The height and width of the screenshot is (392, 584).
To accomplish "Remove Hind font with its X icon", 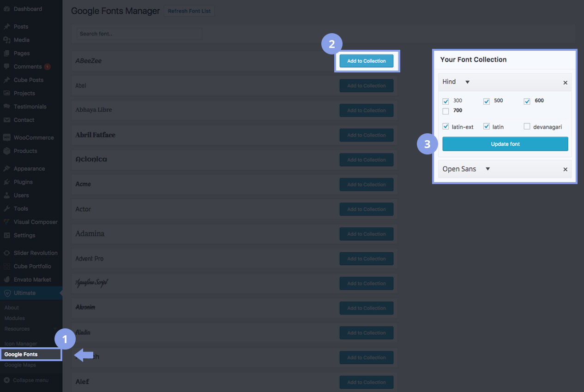I will coord(565,83).
